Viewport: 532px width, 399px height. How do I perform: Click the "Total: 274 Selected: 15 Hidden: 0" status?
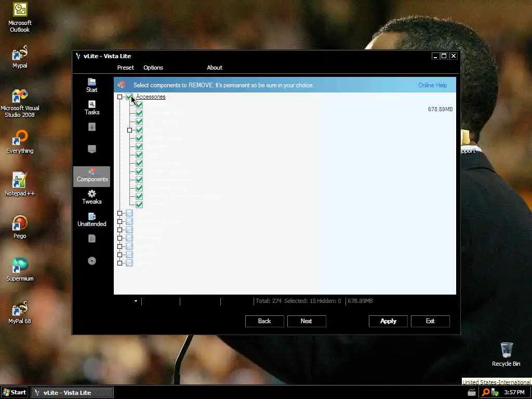pos(298,301)
